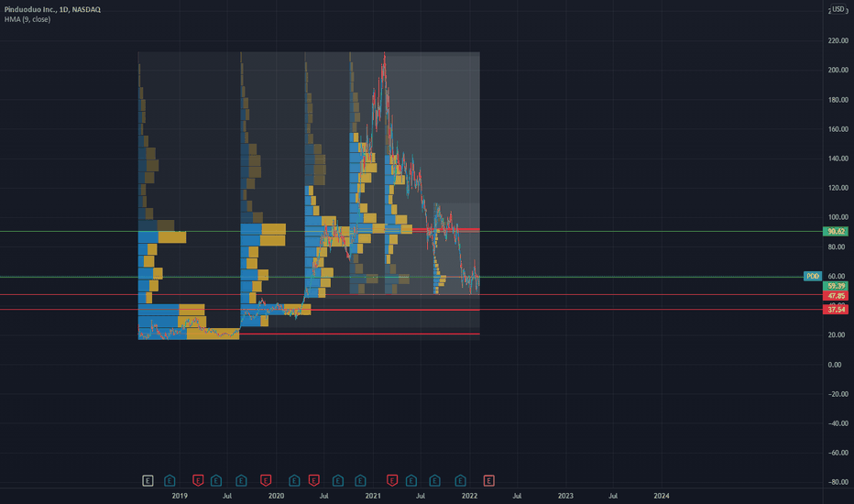Select the 140.00 price axis value

[x=838, y=159]
